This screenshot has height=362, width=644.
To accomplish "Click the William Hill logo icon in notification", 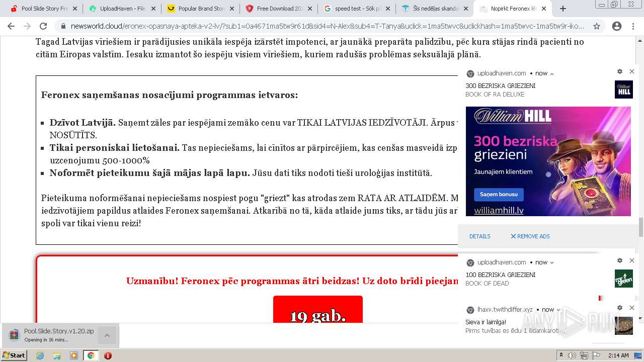I will pyautogui.click(x=624, y=89).
